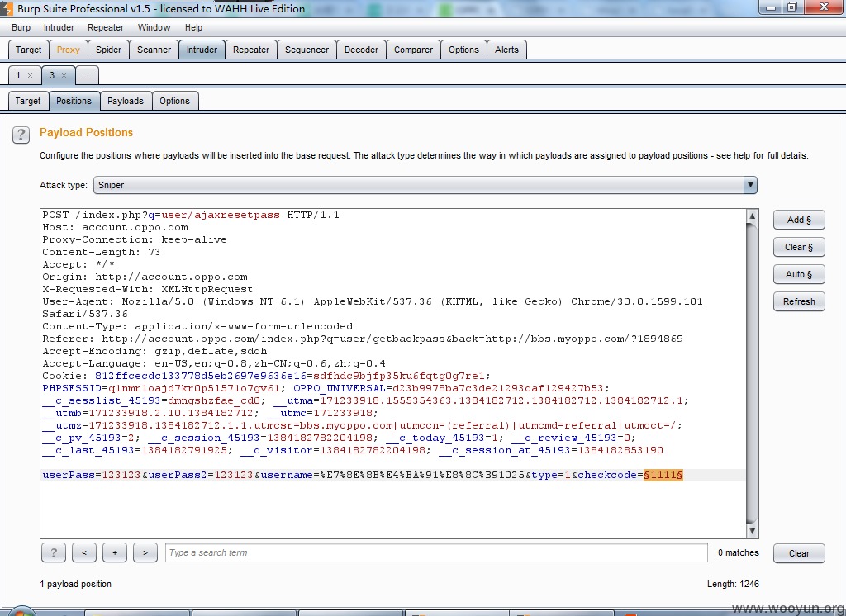
Task: Go to previous search match
Action: [84, 552]
